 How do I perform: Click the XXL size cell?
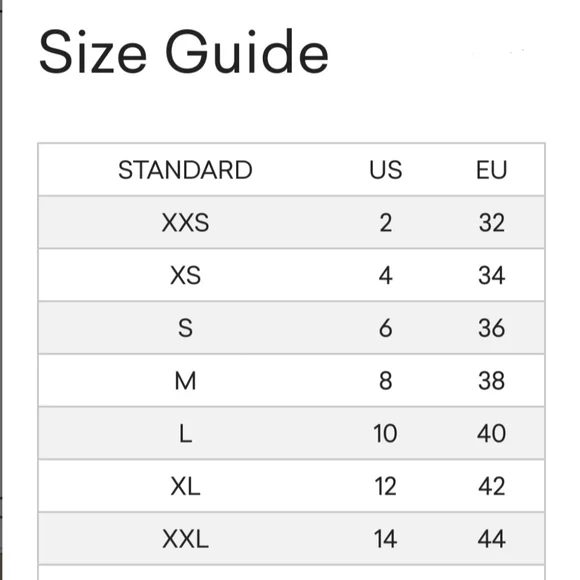(185, 539)
